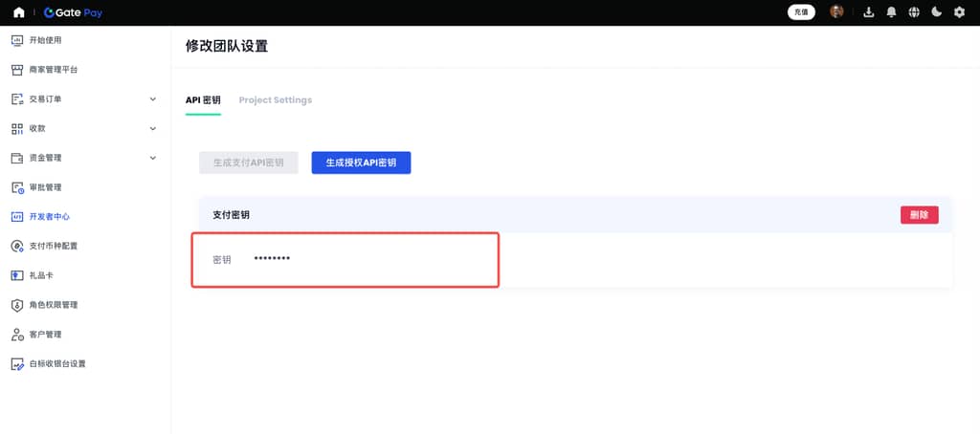
Task: Select the API 密钥 tab
Action: pyautogui.click(x=203, y=100)
